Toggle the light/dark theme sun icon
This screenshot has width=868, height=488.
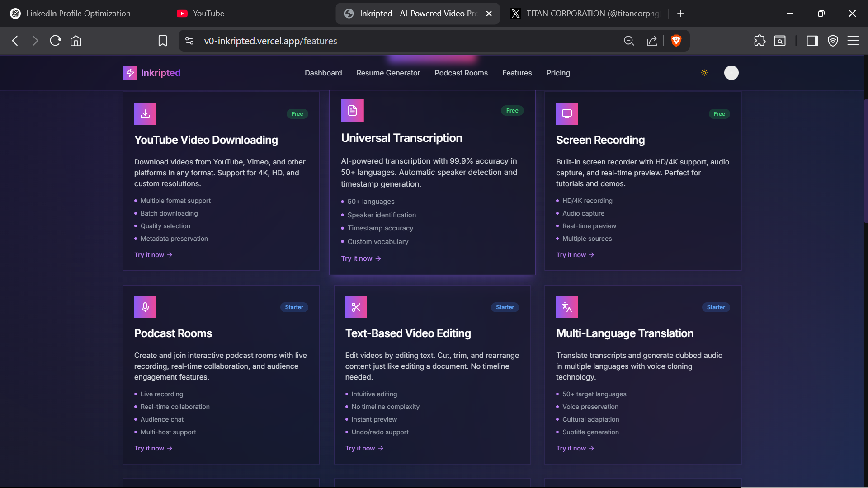pyautogui.click(x=704, y=73)
